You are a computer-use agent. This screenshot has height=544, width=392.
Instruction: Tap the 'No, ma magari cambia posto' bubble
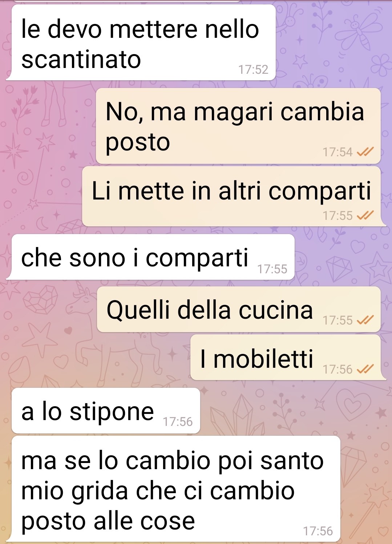click(x=238, y=126)
